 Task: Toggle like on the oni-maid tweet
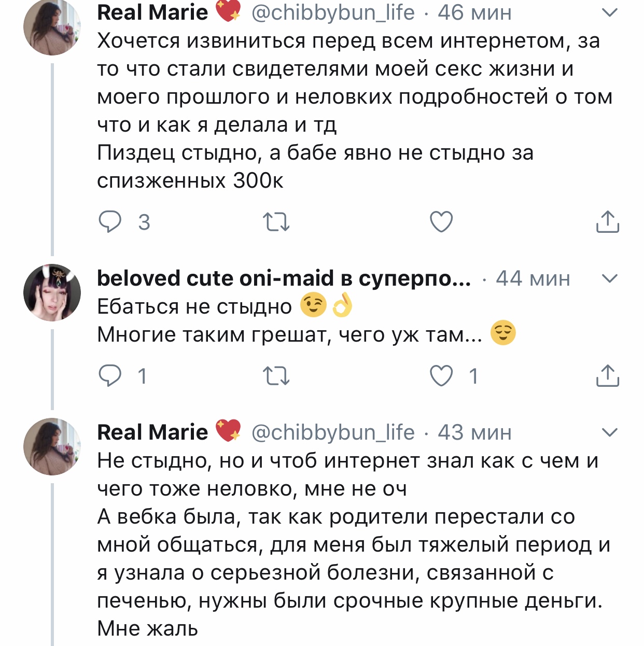(x=441, y=376)
